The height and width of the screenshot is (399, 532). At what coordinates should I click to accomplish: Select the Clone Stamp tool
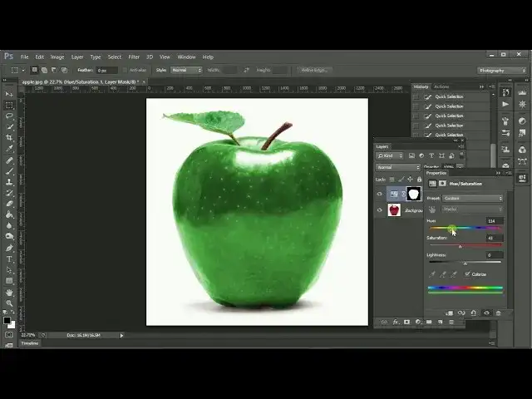(9, 182)
